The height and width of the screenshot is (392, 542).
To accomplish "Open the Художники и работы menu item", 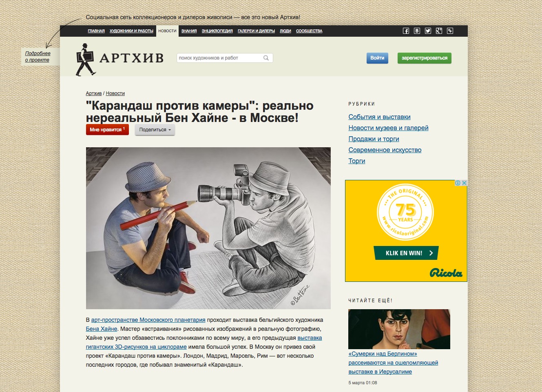I will tap(131, 31).
